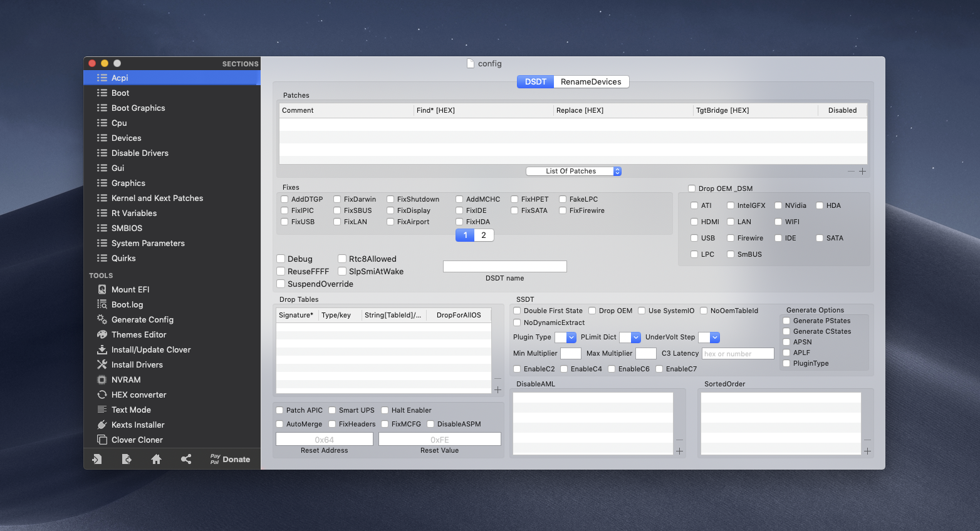Click the SMBIOS section list icon
This screenshot has height=531, width=980.
coord(102,228)
